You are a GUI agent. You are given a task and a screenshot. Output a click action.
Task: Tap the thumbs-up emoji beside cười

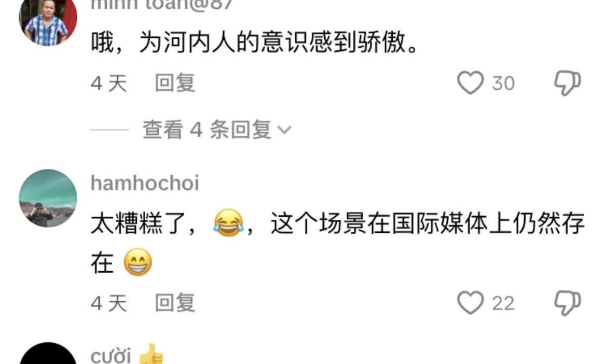151,354
